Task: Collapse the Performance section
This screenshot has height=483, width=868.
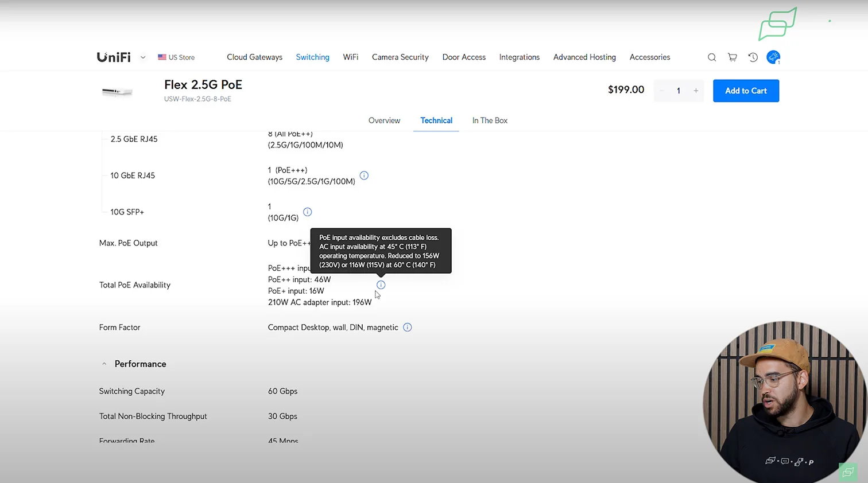Action: 104,364
